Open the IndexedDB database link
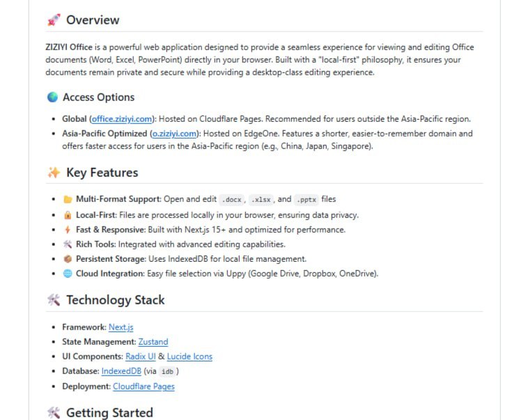Screen dimensions: 519x420 (x=121, y=371)
